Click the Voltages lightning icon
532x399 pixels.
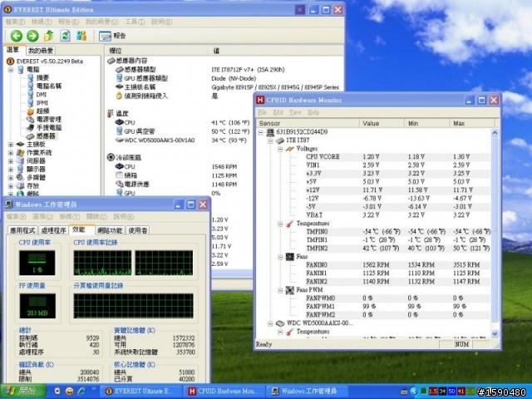289,149
